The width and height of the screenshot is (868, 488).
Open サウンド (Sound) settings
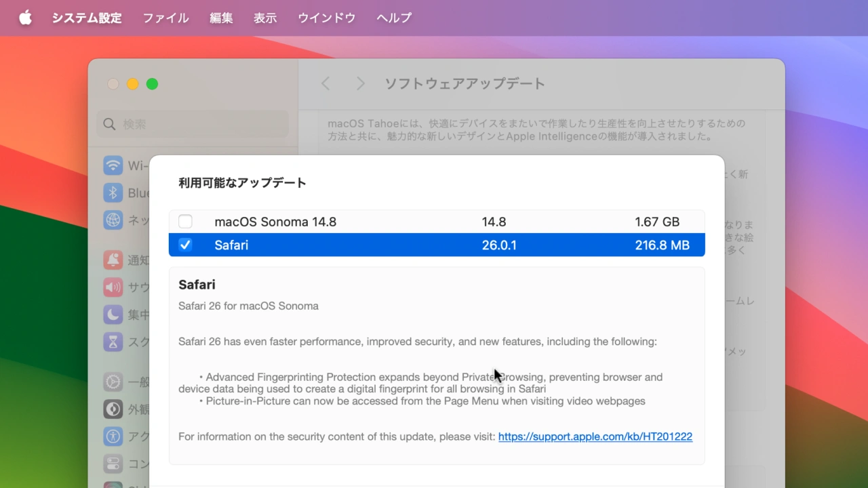point(113,287)
